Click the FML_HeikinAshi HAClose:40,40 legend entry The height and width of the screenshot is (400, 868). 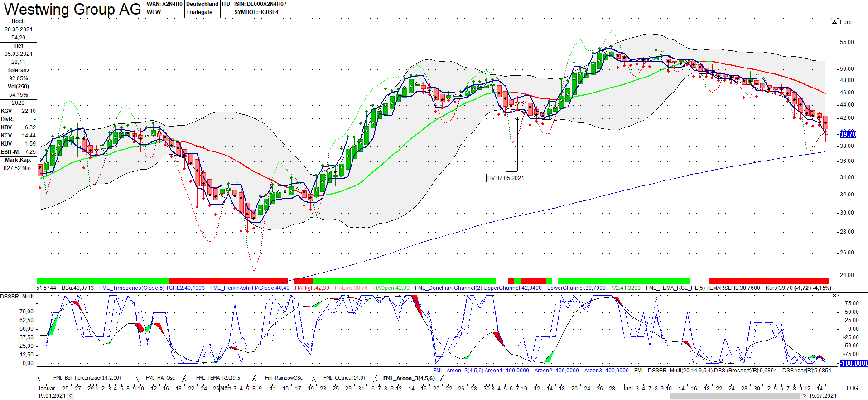[250, 288]
